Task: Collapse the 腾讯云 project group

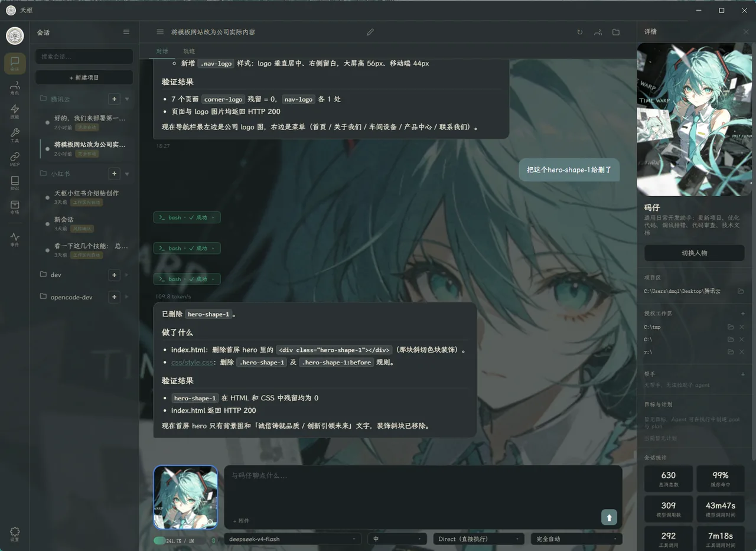Action: (x=127, y=99)
